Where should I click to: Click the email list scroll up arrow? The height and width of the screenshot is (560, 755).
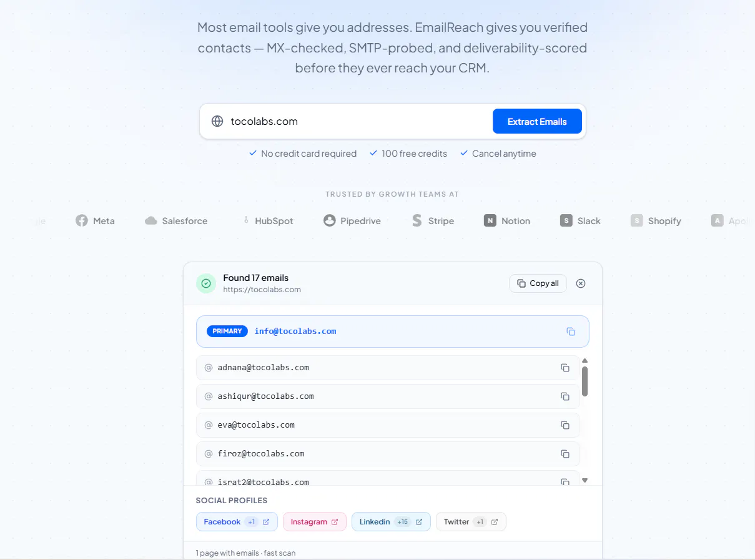click(x=585, y=360)
